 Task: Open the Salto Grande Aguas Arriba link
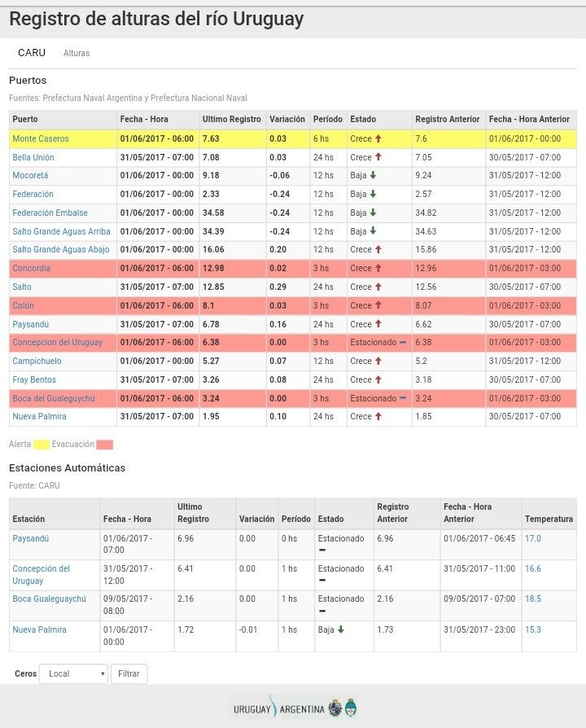pos(61,232)
